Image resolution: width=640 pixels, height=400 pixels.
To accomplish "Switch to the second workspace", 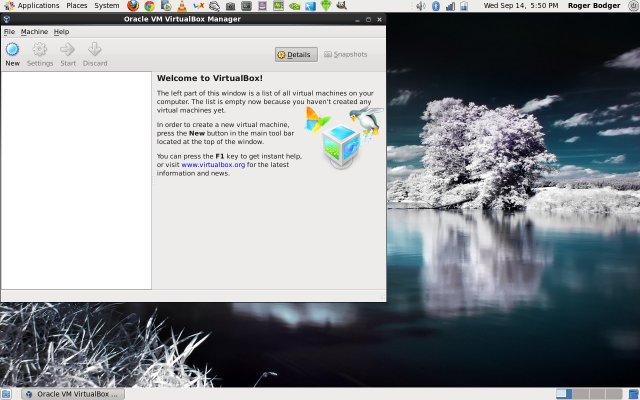I will (x=581, y=394).
